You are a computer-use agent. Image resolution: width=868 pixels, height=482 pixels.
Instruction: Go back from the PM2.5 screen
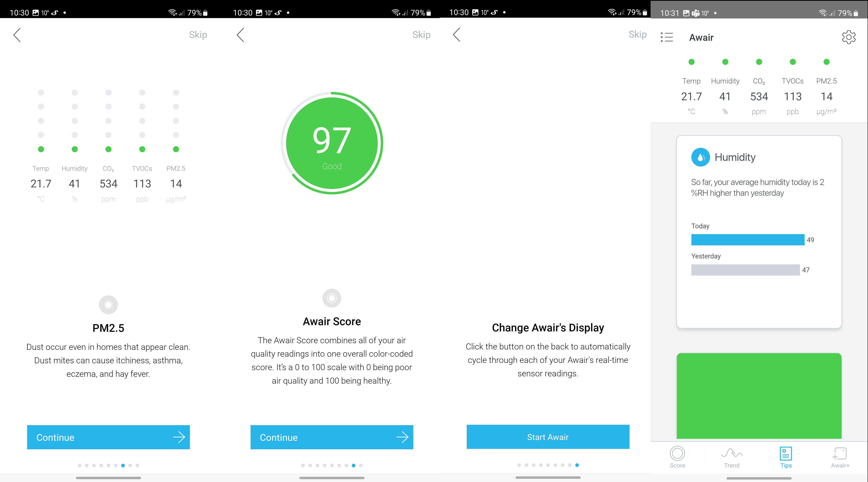(17, 35)
